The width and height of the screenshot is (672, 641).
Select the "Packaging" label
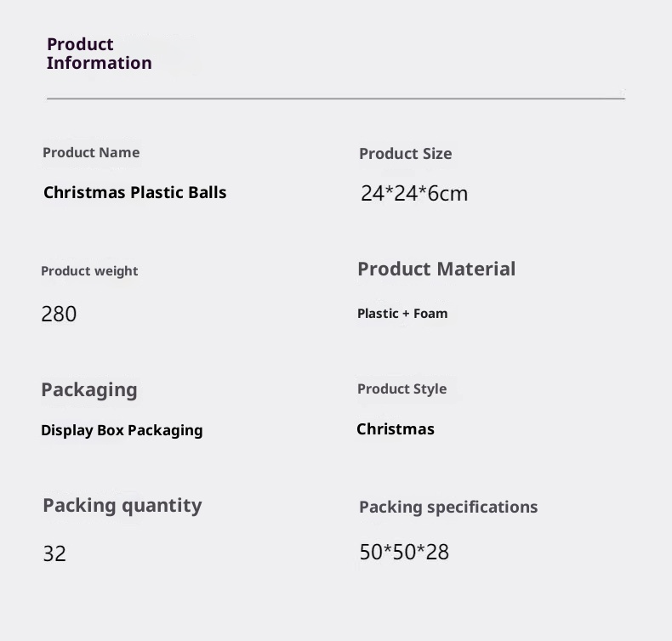(x=88, y=390)
